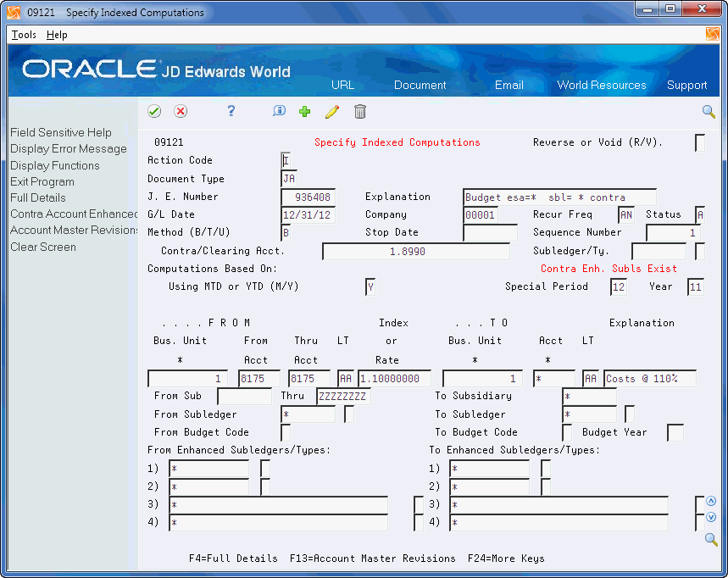Click the Action Code field
This screenshot has width=728, height=578.
coord(286,161)
